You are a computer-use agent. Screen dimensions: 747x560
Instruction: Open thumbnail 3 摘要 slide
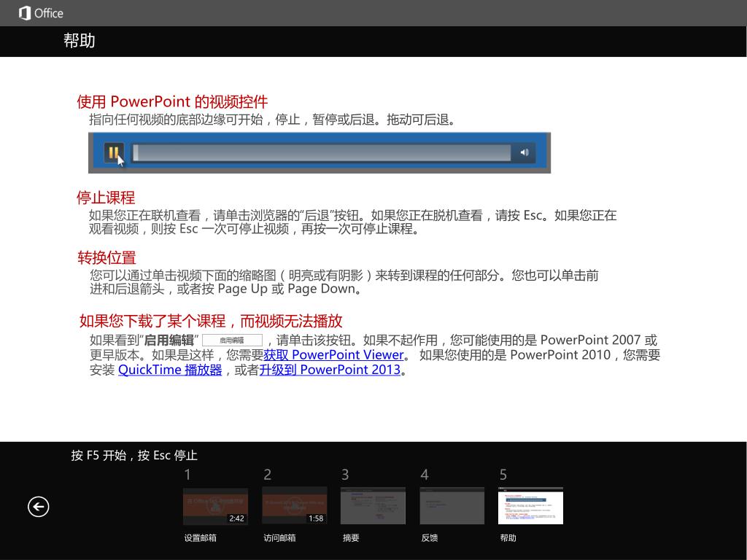[373, 506]
